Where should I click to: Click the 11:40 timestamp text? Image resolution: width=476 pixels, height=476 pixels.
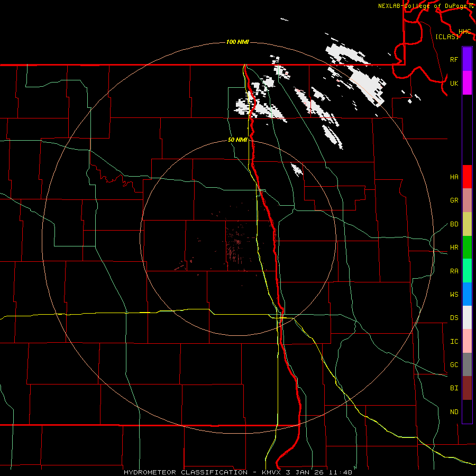click(341, 472)
